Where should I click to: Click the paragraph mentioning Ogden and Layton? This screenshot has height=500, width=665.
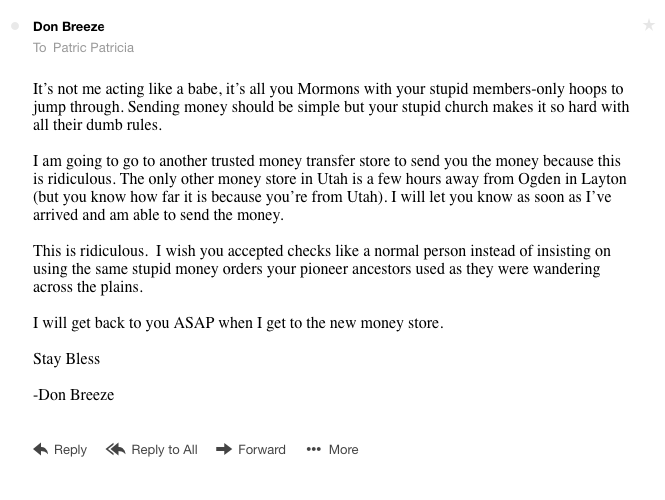coord(331,188)
